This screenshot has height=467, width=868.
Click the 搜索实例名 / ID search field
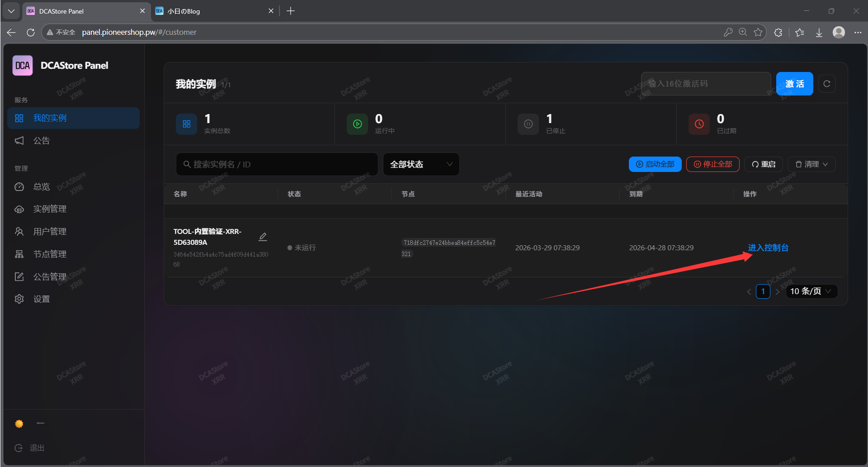[277, 164]
